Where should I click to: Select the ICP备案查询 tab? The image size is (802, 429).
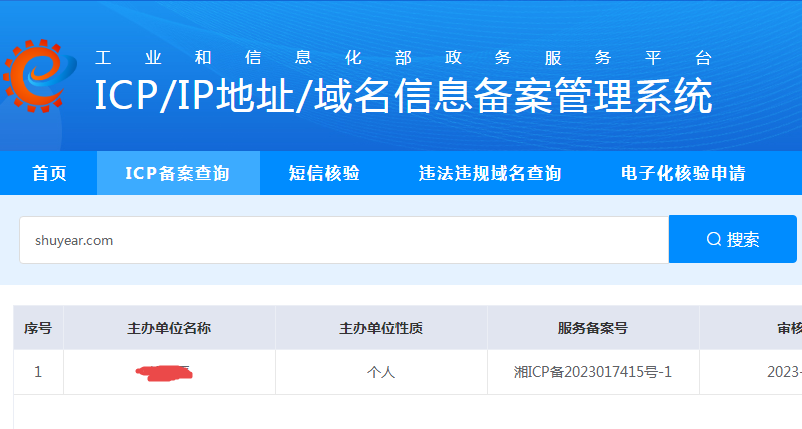pyautogui.click(x=178, y=173)
